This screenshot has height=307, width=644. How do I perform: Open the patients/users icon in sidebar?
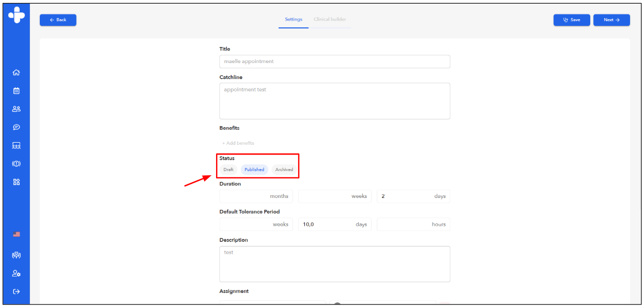(x=16, y=109)
